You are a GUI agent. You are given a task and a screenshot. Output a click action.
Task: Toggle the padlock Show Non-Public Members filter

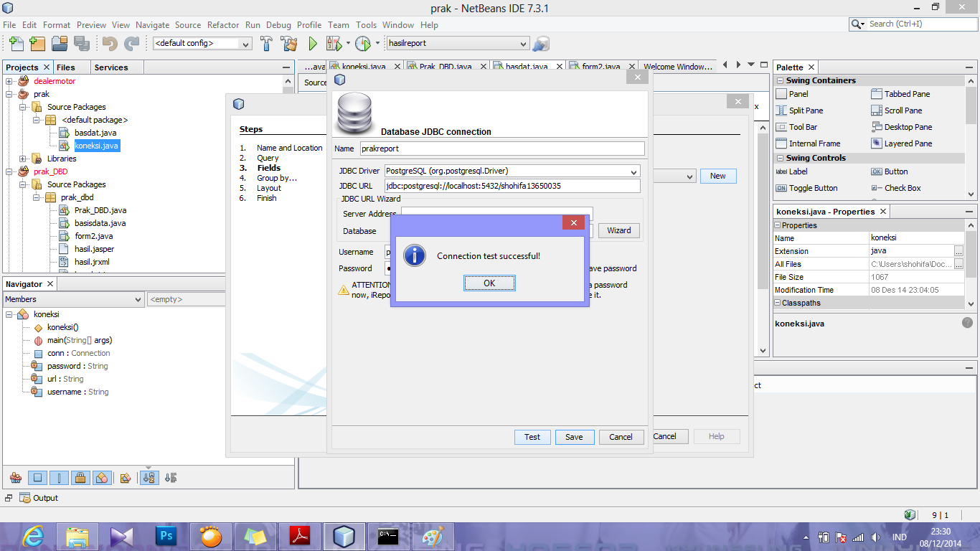point(80,477)
